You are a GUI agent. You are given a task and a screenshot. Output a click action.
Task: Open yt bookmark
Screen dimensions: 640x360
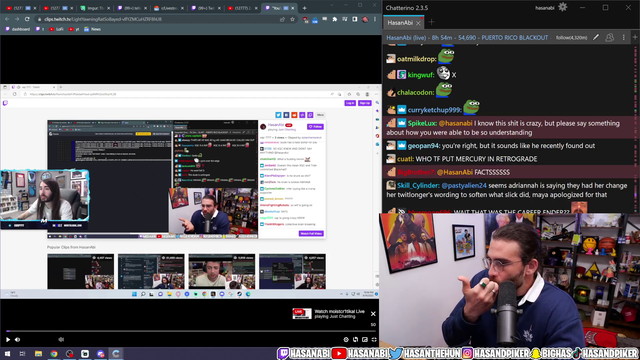point(74,29)
